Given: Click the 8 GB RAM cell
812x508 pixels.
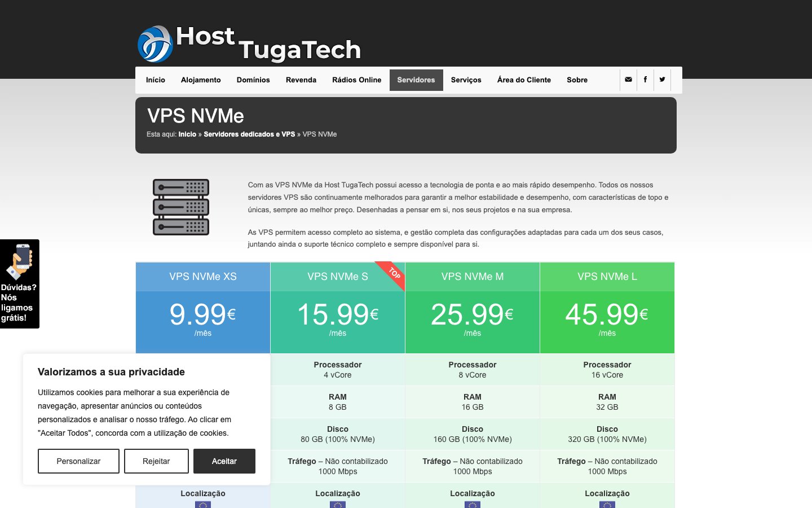Looking at the screenshot, I should (x=338, y=402).
